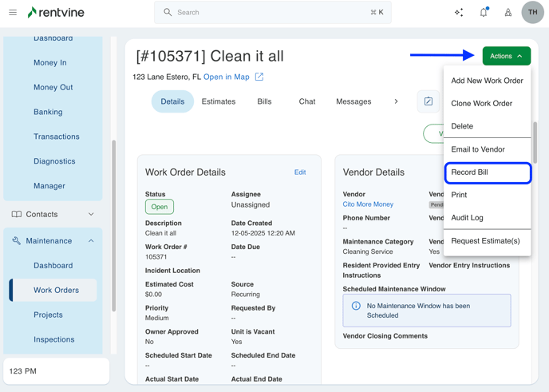Click the edit note icon next to tabs
This screenshot has height=392, width=549.
[429, 101]
